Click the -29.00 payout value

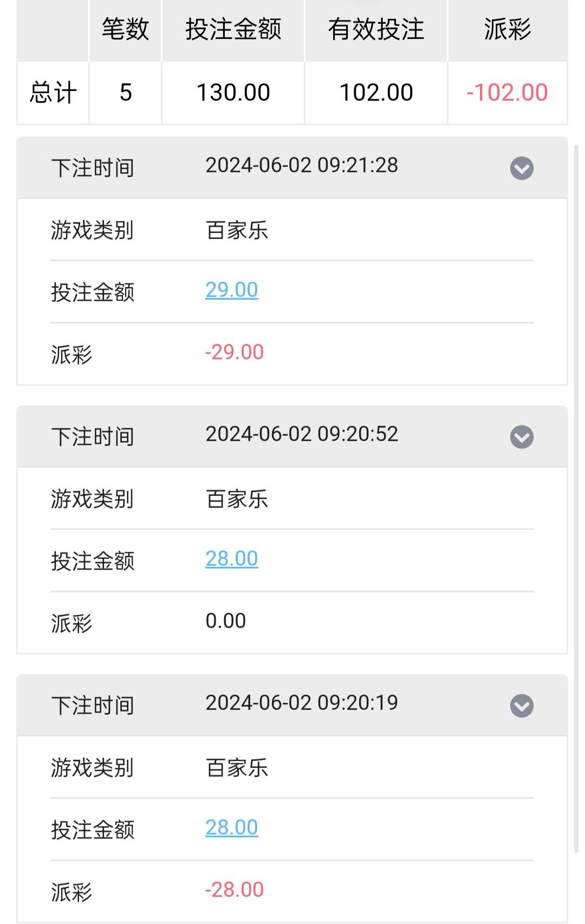[235, 352]
